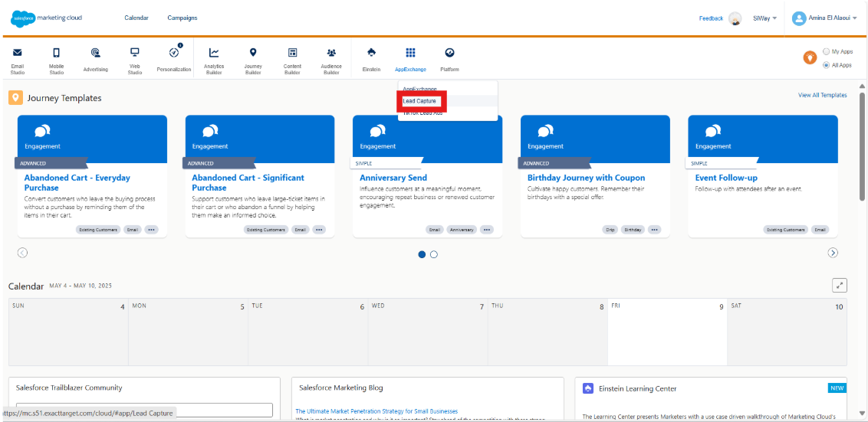Click the AppExchange grid icon
Viewport: 868px width, 422px height.
410,53
